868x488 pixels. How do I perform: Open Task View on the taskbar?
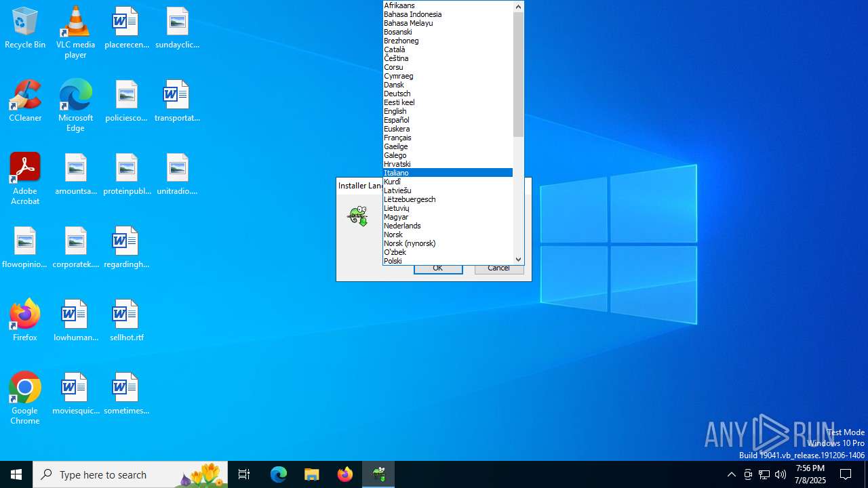[x=244, y=474]
